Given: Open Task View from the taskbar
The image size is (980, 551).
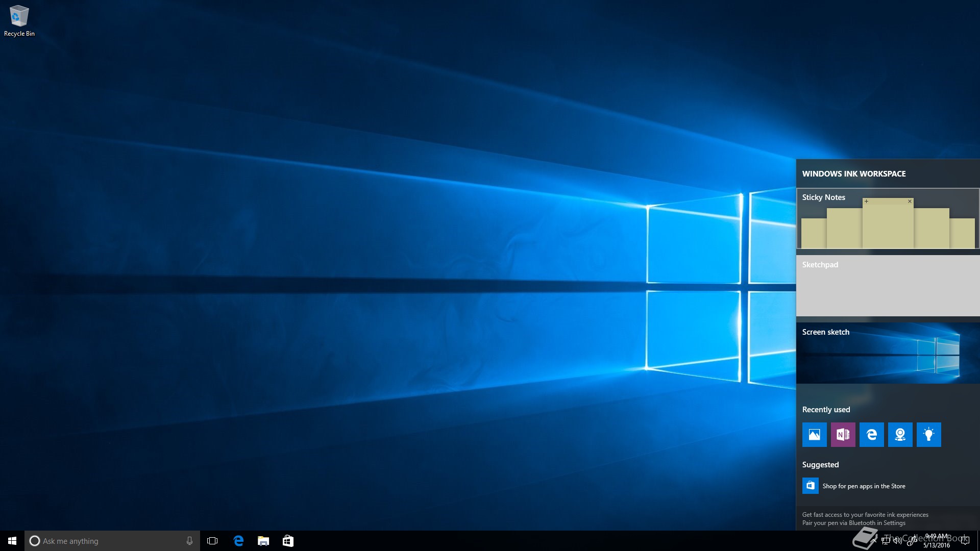Looking at the screenshot, I should click(x=212, y=541).
